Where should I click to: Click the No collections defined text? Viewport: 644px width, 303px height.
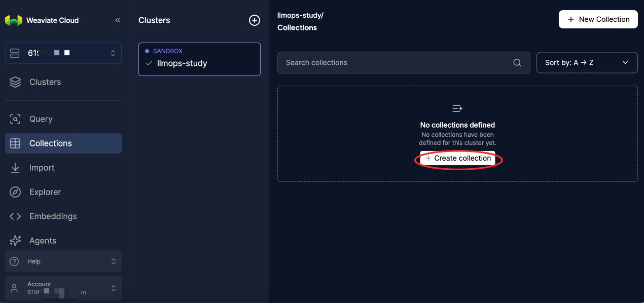[x=457, y=125]
